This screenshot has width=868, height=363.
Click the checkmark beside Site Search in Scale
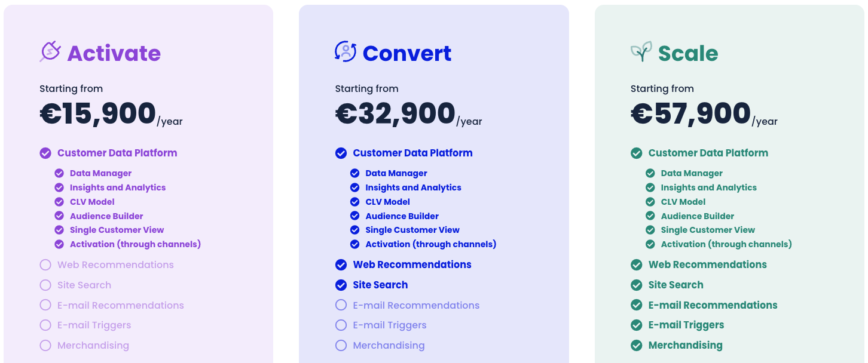636,285
